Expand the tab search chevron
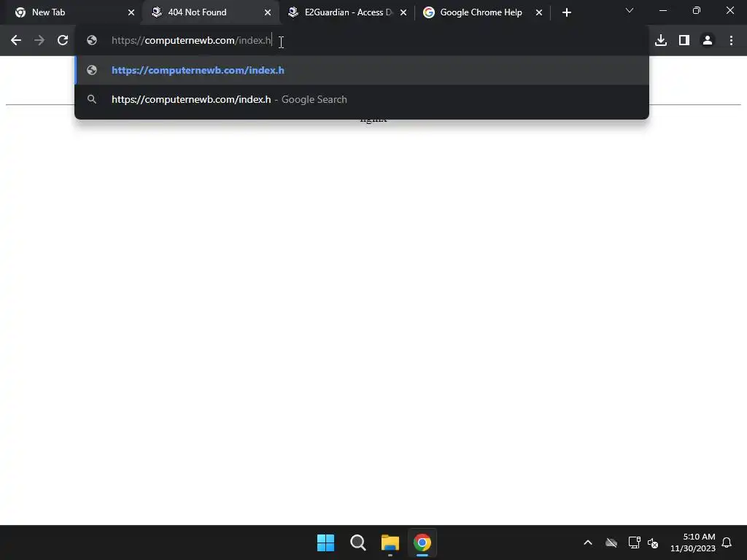The width and height of the screenshot is (747, 560). pos(630,10)
